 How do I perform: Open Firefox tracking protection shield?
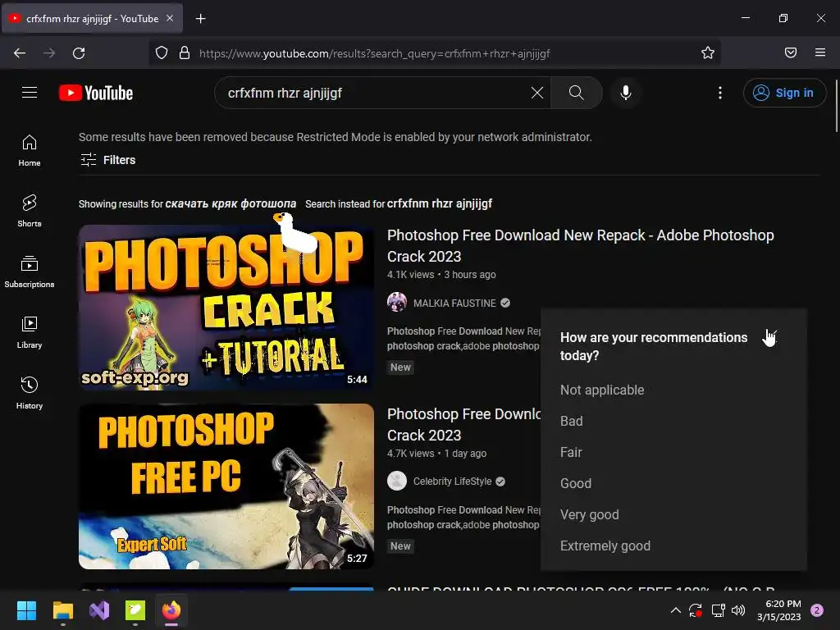point(162,53)
